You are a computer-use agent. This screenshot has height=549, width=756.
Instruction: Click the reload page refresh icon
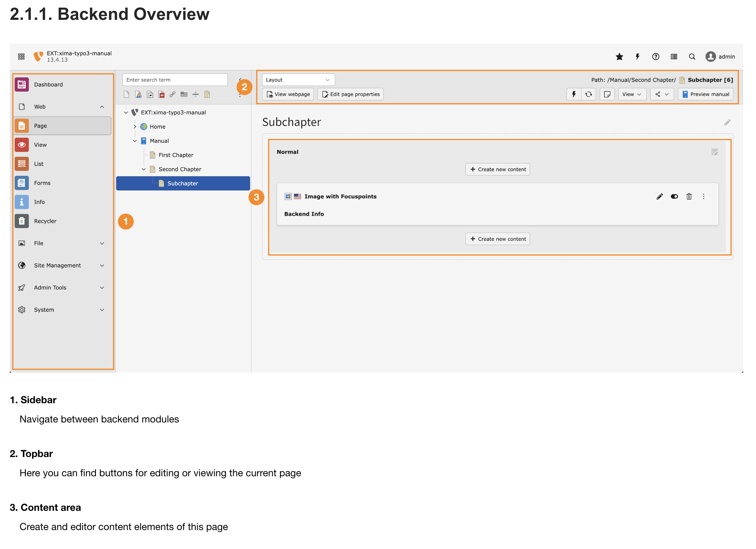point(588,94)
